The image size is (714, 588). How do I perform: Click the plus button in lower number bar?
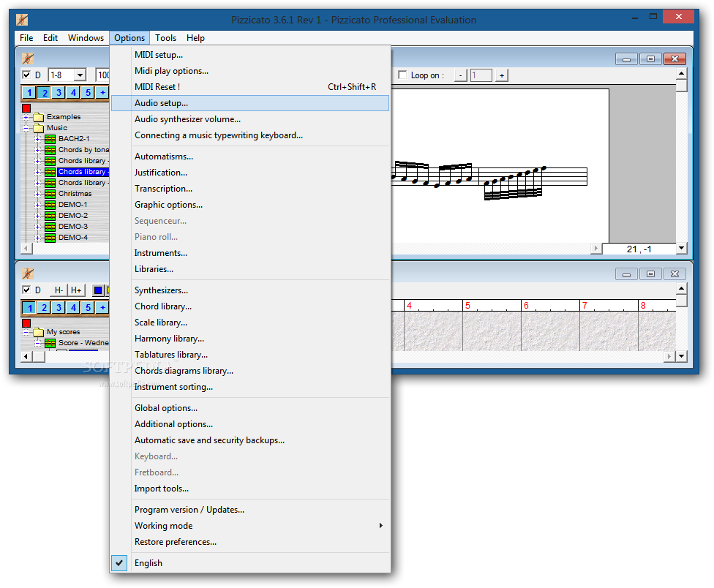[x=102, y=307]
